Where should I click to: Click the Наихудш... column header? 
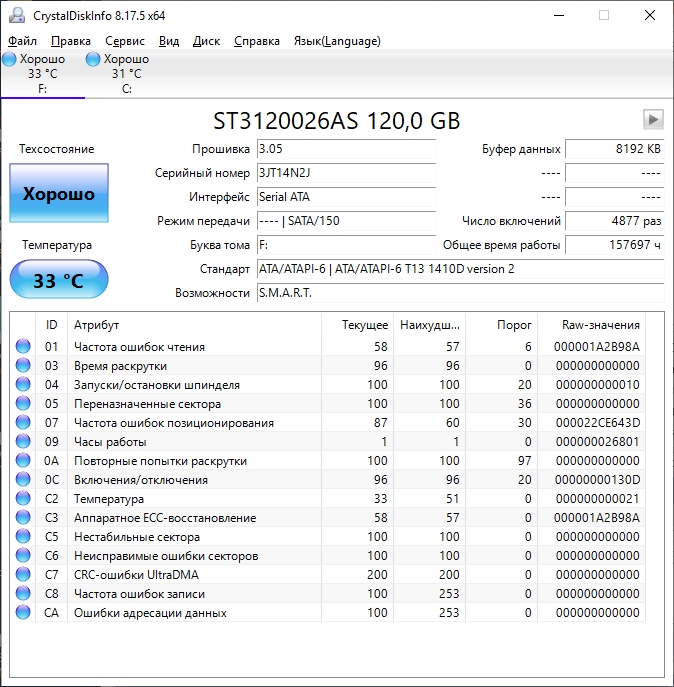429,325
